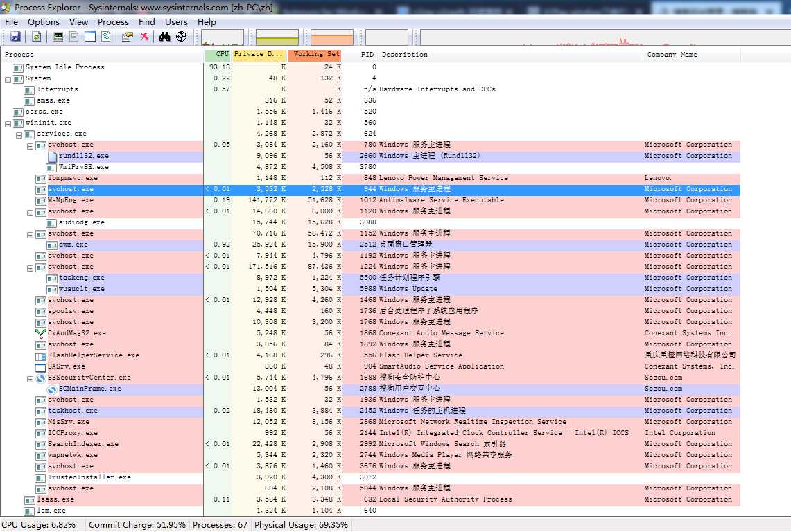Open the Find menu
Image resolution: width=791 pixels, height=532 pixels.
(147, 21)
